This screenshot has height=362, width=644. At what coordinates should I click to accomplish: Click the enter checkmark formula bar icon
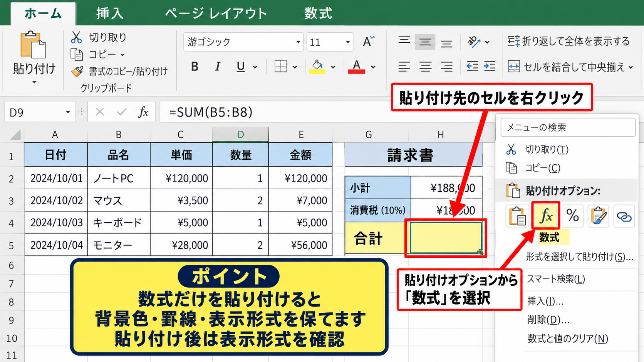coord(122,112)
